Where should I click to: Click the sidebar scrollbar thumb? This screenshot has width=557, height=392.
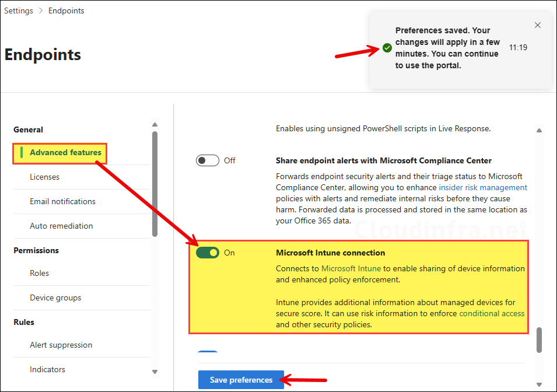tap(155, 184)
